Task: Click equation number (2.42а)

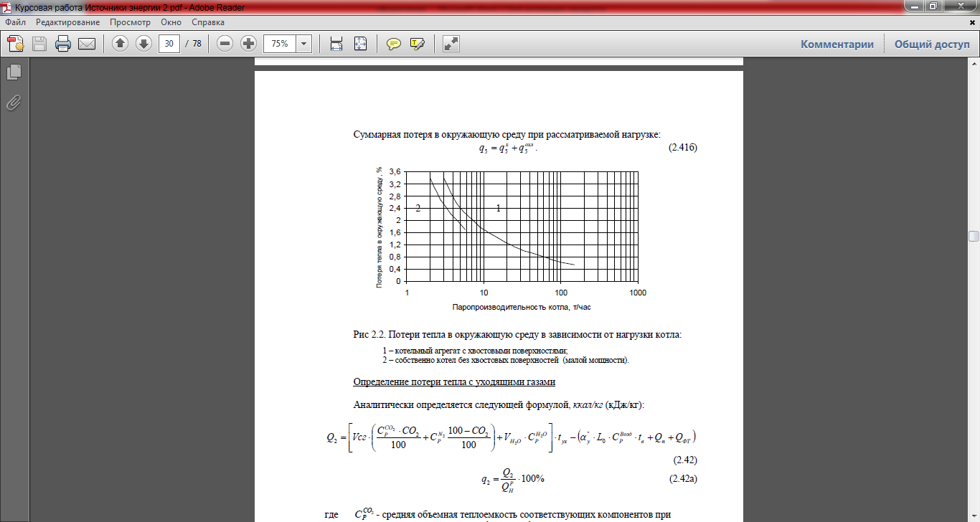Action: point(682,478)
